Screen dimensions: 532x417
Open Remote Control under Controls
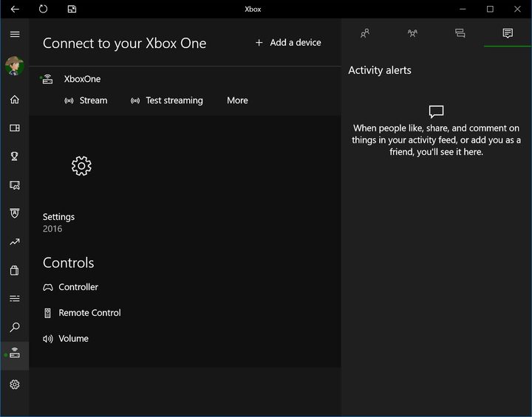(82, 313)
